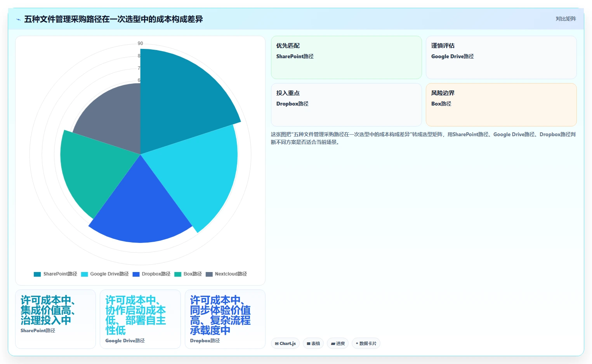Click Google Drive路径 caption under second data card

[x=125, y=341]
